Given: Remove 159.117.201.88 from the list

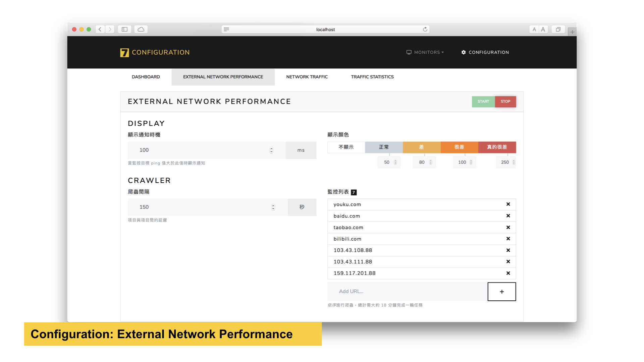Looking at the screenshot, I should tap(508, 273).
